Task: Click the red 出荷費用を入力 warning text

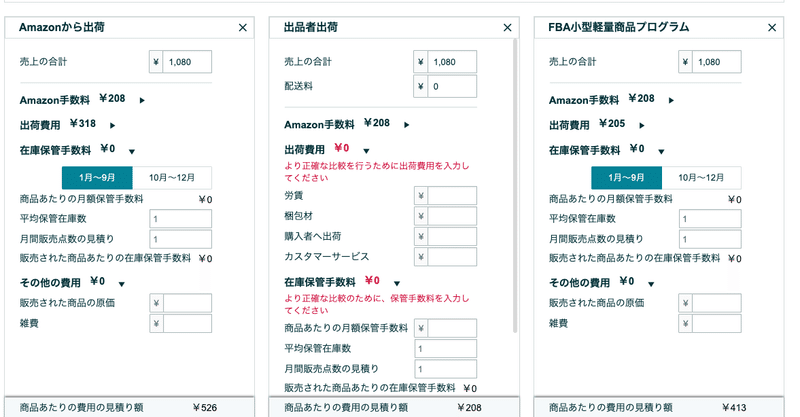Action: (377, 172)
